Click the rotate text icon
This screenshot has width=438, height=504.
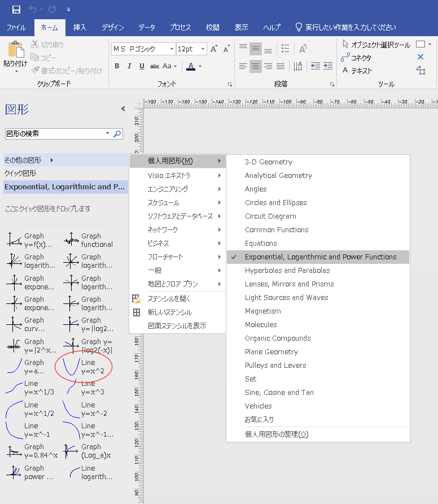(x=303, y=49)
